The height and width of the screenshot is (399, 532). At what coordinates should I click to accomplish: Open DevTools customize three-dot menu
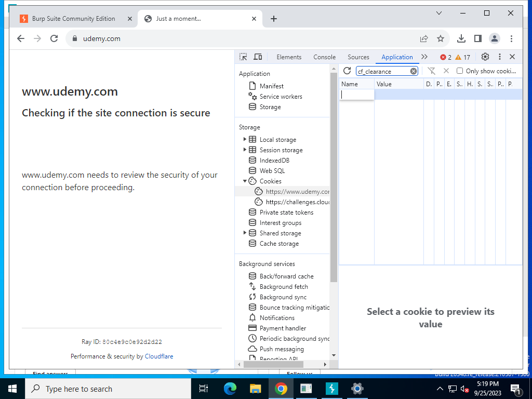click(499, 57)
